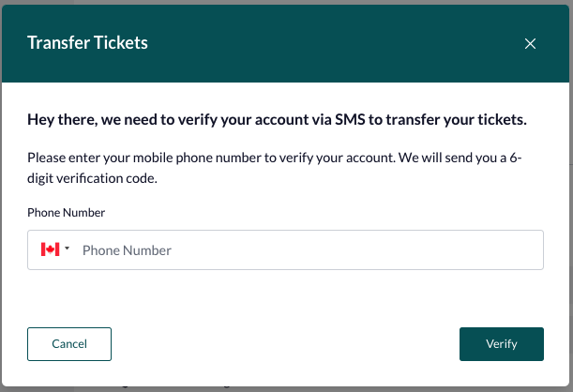Focus the Phone Number input field
Screen dimensions: 573x392
[285, 249]
